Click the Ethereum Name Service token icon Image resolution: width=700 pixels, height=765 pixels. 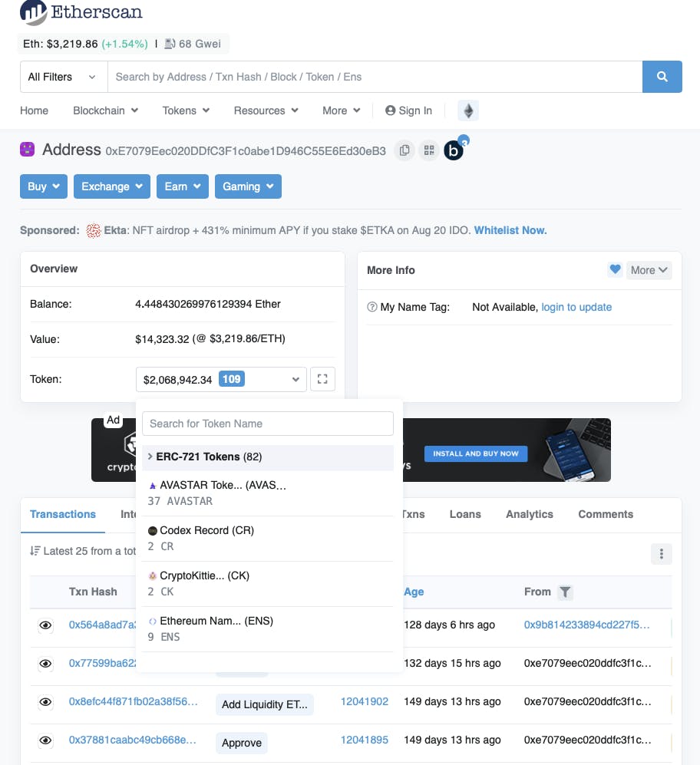tap(152, 621)
